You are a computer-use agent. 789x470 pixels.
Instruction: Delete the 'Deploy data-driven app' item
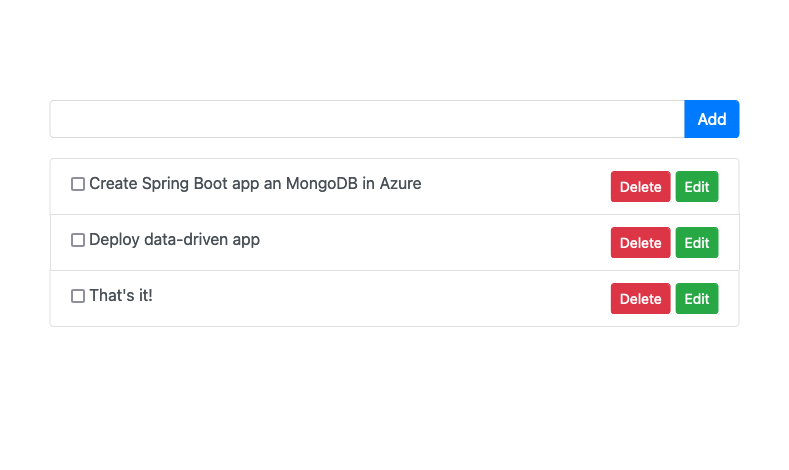(640, 243)
